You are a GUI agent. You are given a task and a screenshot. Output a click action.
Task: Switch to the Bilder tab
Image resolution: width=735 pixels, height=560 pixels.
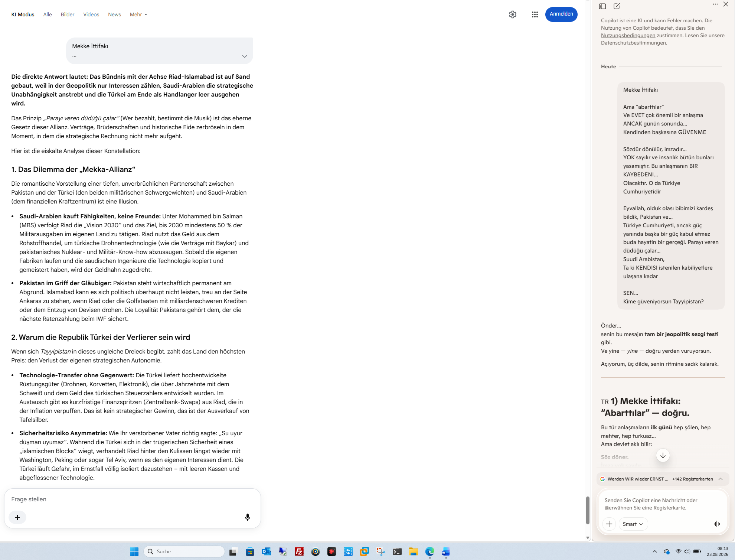(x=68, y=14)
